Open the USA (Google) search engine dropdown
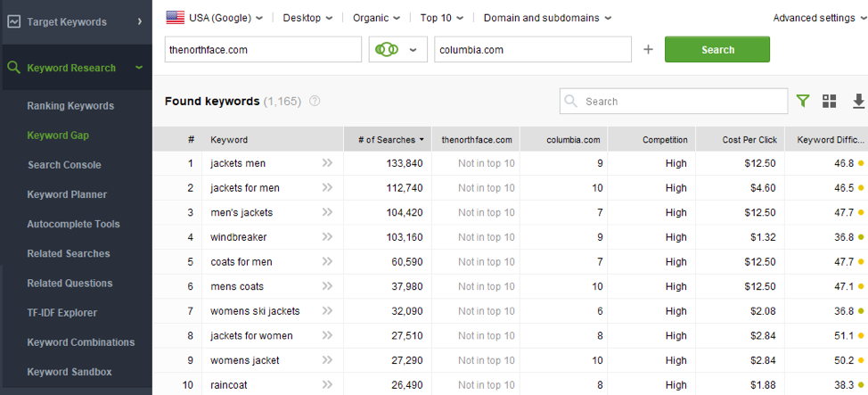Screen dimensions: 868x395 [x=214, y=18]
